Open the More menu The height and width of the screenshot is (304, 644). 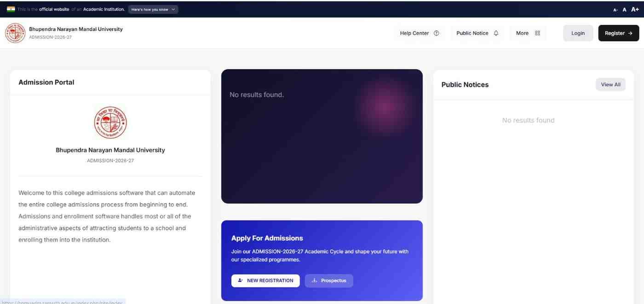point(528,33)
